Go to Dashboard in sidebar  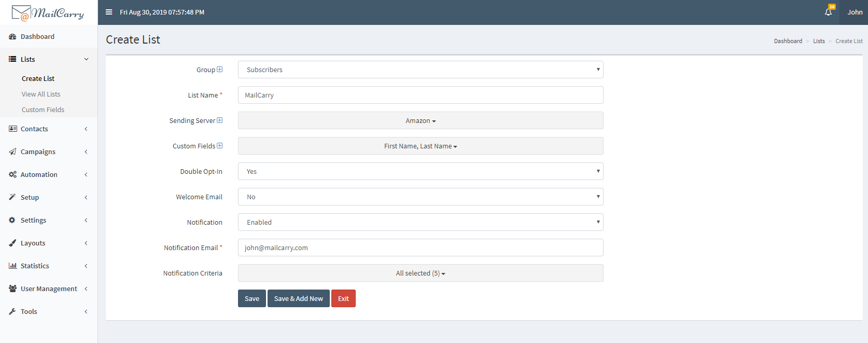click(x=49, y=36)
